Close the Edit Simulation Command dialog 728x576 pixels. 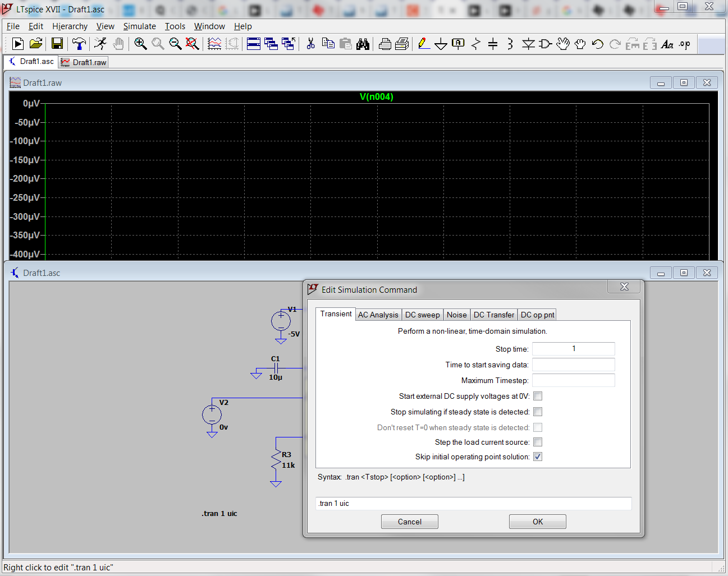point(624,287)
